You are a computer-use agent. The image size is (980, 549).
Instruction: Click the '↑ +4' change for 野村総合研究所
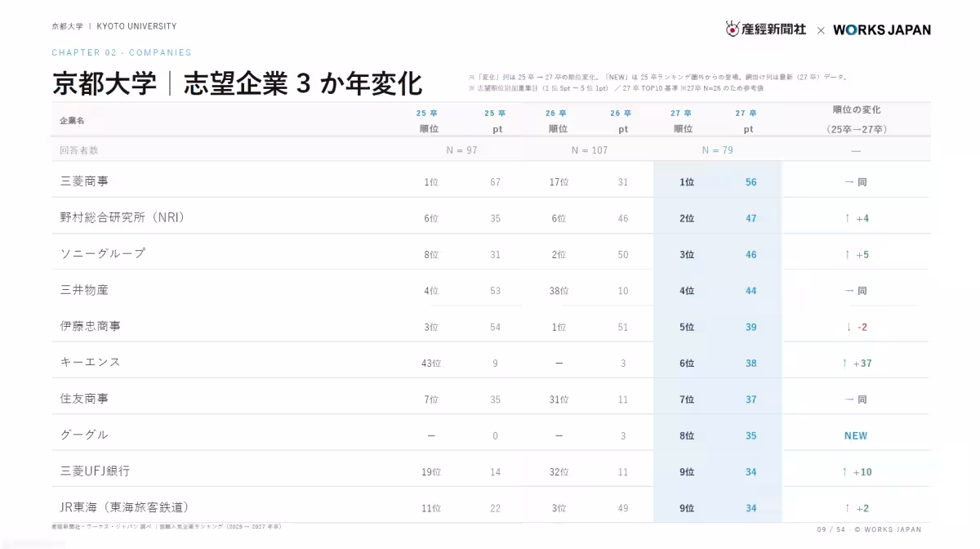(856, 218)
